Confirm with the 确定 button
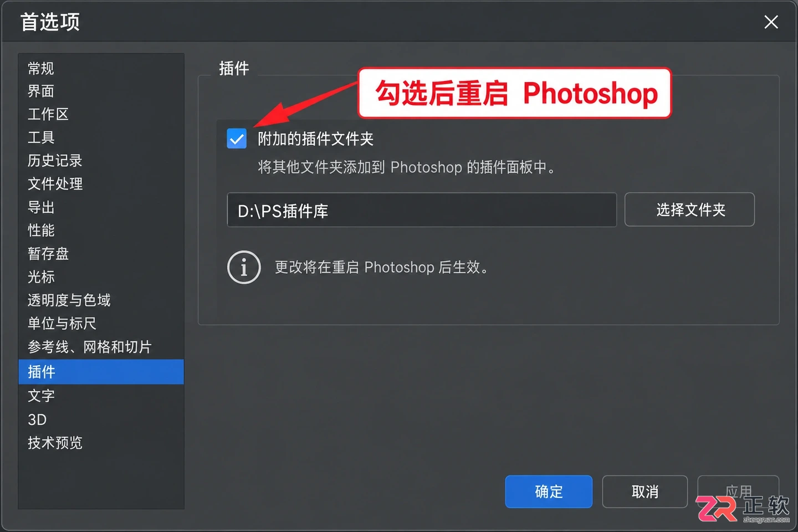The height and width of the screenshot is (532, 798). click(549, 492)
